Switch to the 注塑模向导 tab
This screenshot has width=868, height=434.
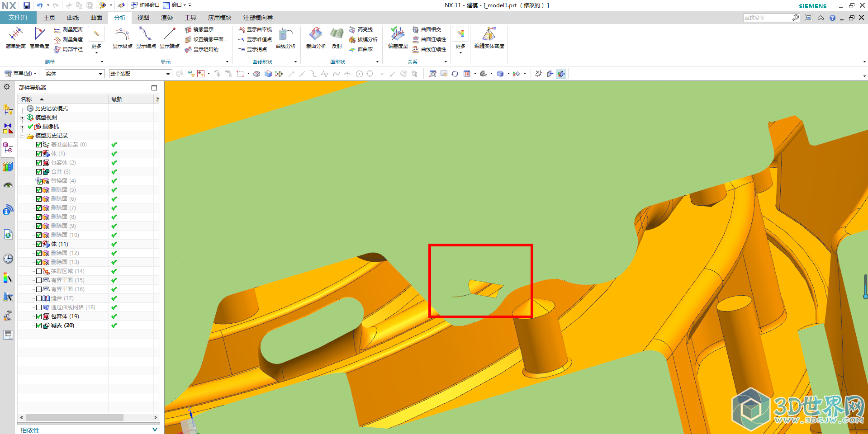click(258, 18)
